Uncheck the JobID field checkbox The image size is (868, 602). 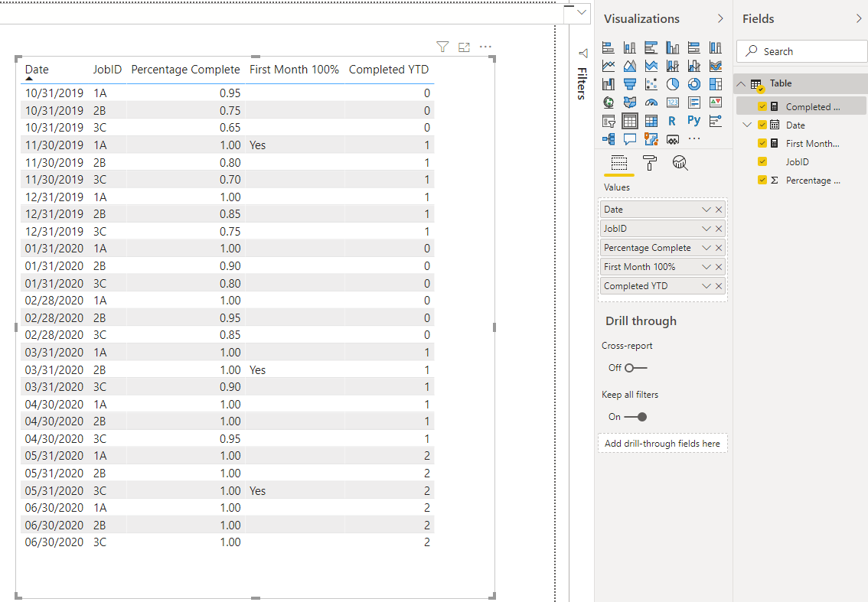[762, 161]
